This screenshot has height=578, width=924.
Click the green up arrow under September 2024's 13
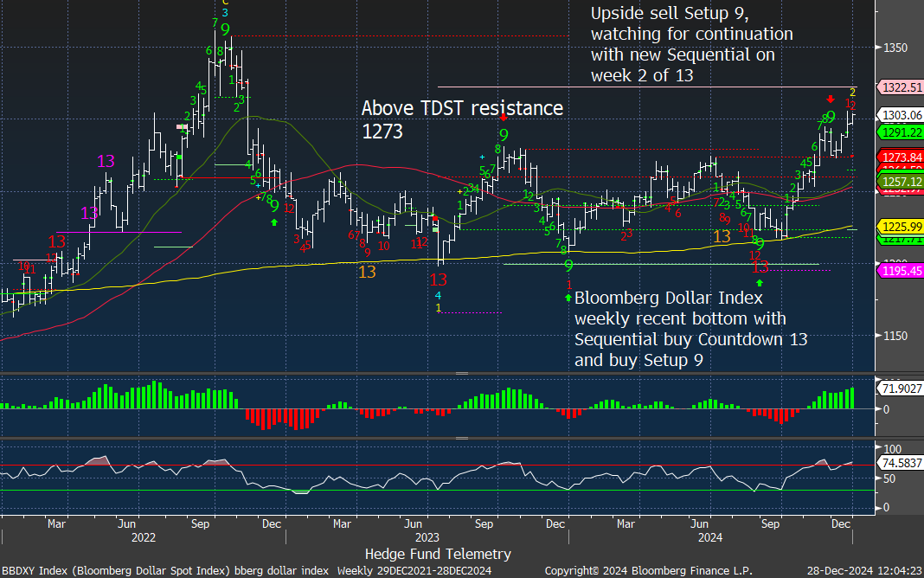pos(760,284)
